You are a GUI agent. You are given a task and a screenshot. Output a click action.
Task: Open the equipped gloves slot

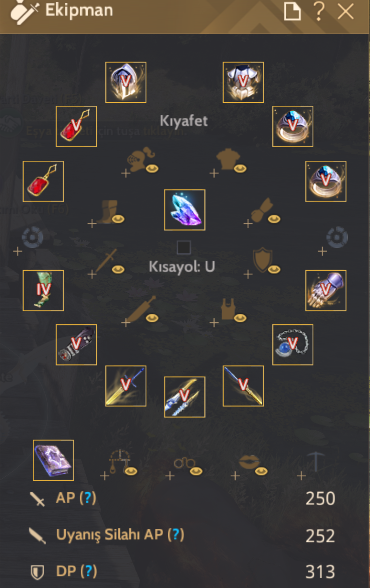(x=326, y=290)
